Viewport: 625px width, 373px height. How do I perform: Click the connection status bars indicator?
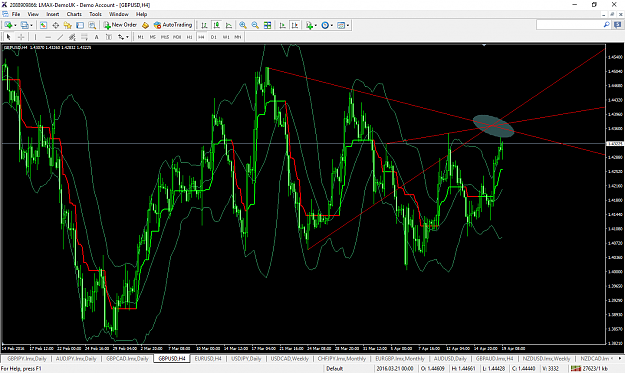tap(576, 369)
